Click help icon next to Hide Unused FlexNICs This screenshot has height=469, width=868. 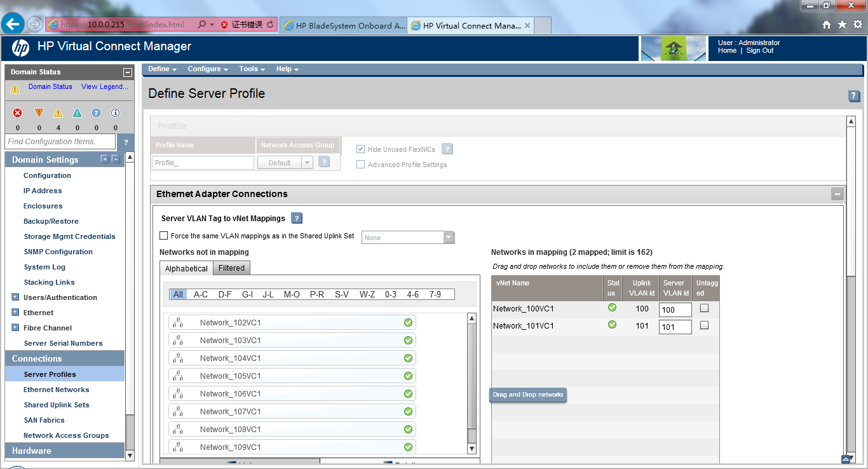tap(447, 149)
